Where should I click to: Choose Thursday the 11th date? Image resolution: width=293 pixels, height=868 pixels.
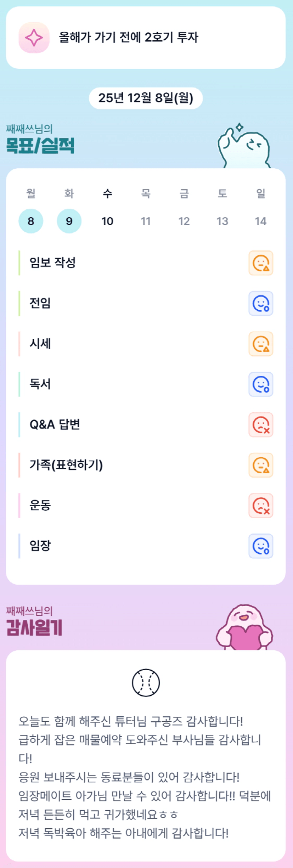click(146, 221)
